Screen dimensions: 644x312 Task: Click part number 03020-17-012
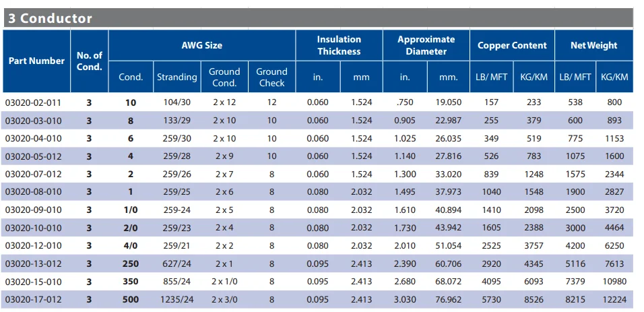point(33,299)
